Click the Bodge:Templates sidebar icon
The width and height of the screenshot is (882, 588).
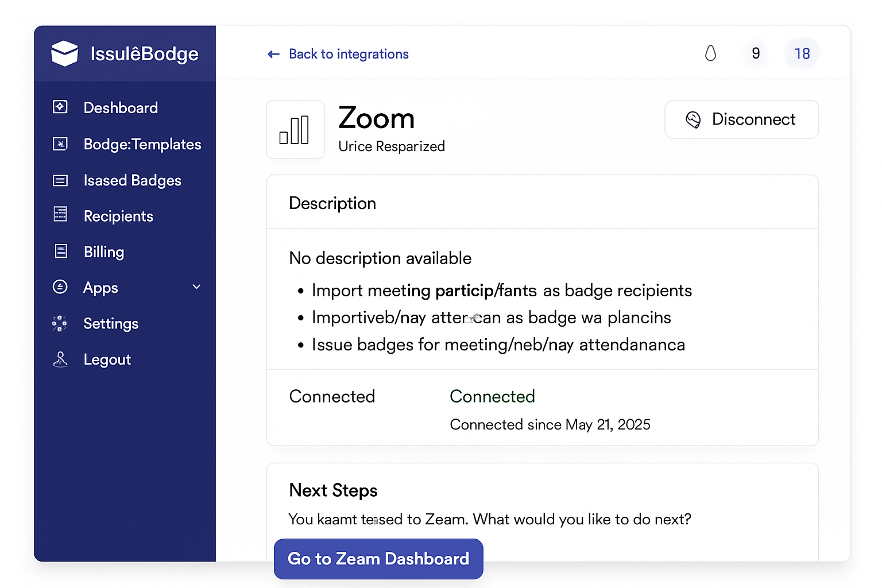(x=60, y=144)
